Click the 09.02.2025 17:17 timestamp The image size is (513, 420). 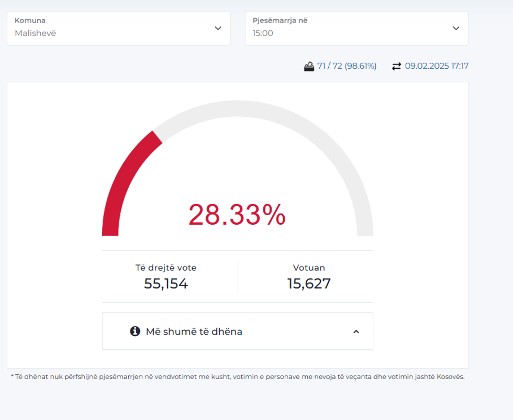coord(437,66)
